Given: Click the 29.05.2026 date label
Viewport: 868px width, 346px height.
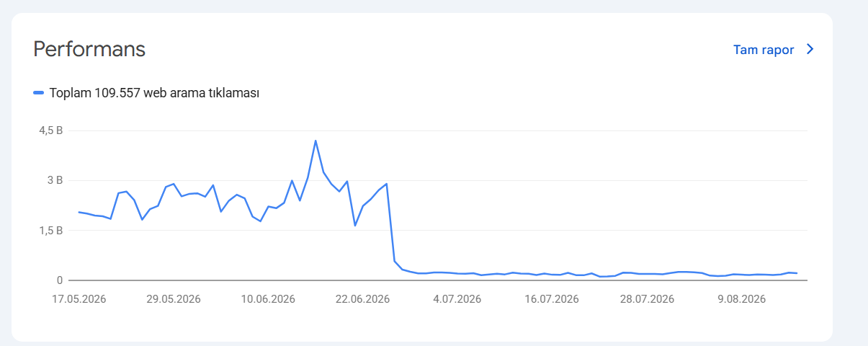Looking at the screenshot, I should click(171, 299).
